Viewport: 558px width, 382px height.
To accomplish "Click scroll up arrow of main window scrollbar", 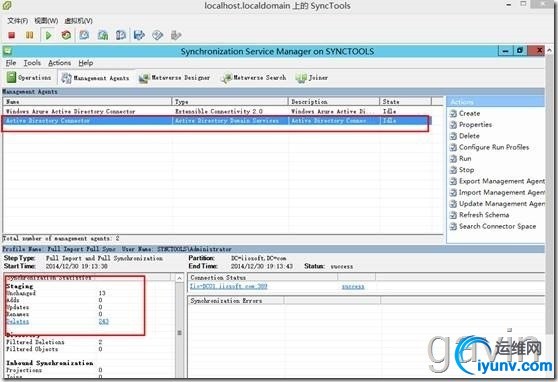I will coord(549,51).
